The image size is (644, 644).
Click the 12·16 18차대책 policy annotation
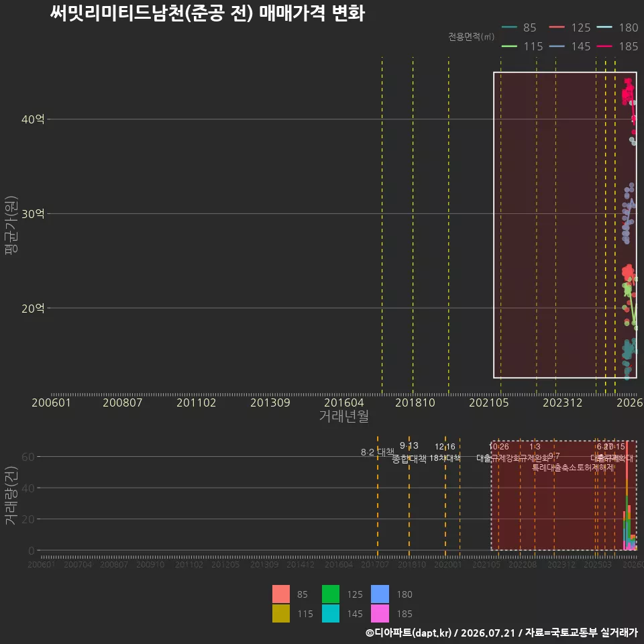click(445, 452)
